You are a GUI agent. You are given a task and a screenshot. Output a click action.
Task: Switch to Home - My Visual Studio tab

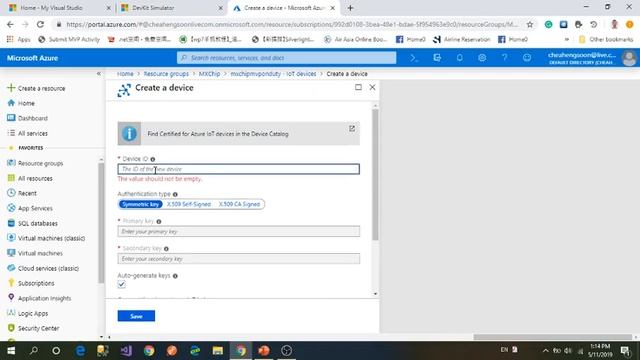click(59, 8)
